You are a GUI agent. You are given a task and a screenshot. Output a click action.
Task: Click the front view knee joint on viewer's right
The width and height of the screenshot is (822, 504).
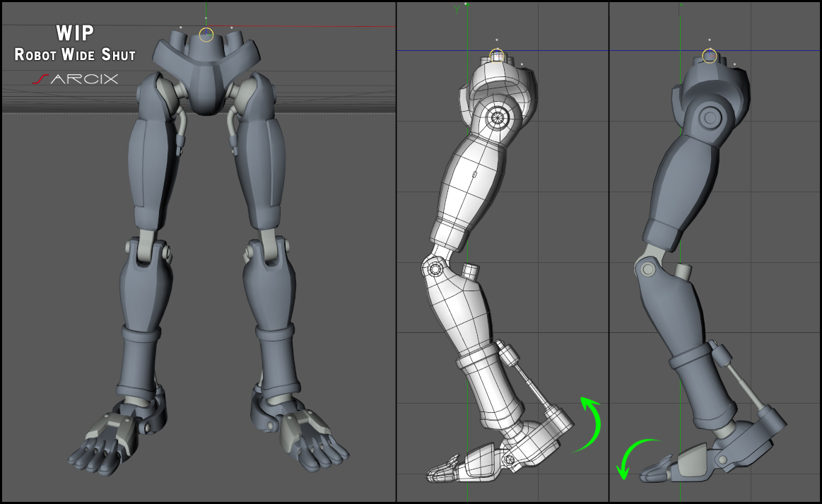[x=268, y=249]
